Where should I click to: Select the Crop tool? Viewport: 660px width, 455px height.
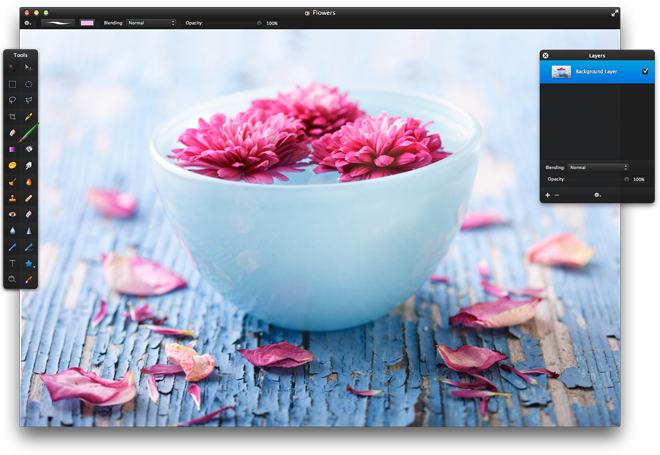[13, 116]
